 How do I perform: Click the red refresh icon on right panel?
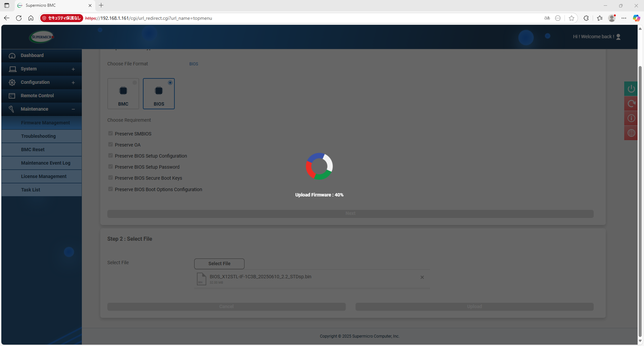[631, 104]
